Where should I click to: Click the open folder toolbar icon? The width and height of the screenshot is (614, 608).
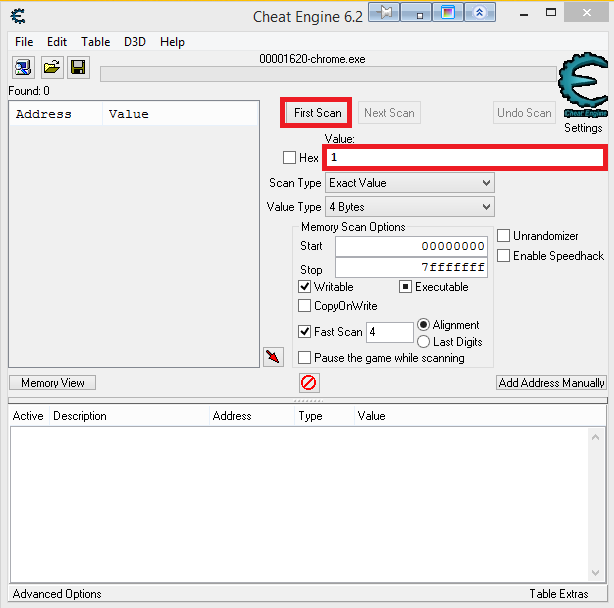click(52, 67)
